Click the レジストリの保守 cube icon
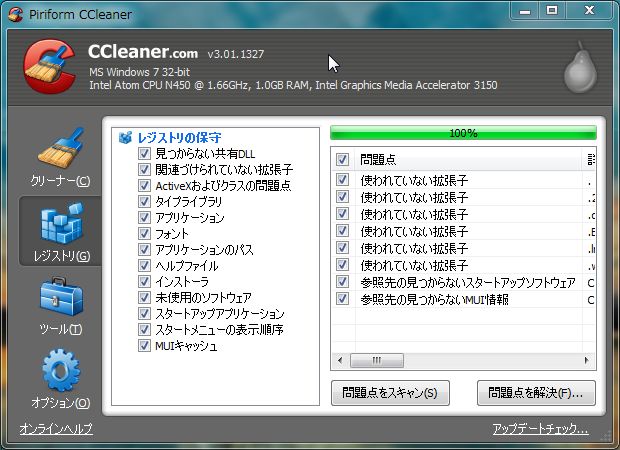 [x=125, y=138]
